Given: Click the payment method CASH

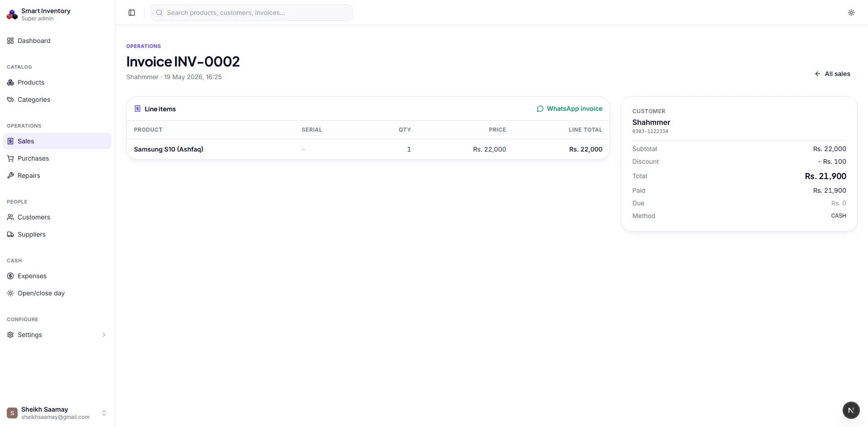Looking at the screenshot, I should [x=839, y=216].
